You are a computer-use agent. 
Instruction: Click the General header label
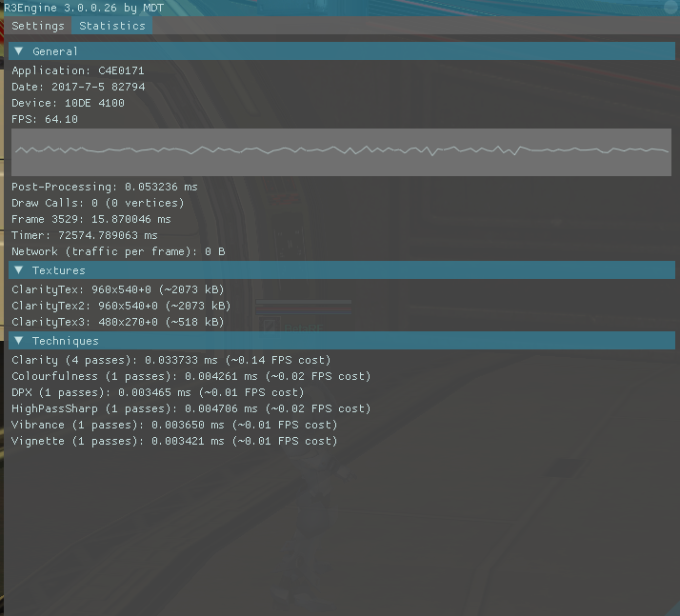coord(55,51)
